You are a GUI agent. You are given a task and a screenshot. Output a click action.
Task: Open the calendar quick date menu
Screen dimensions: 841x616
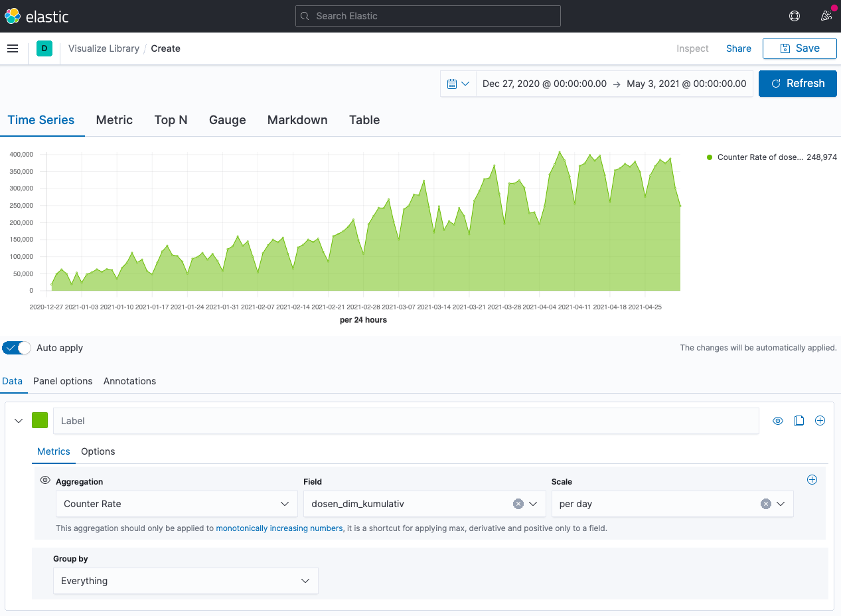coord(458,84)
